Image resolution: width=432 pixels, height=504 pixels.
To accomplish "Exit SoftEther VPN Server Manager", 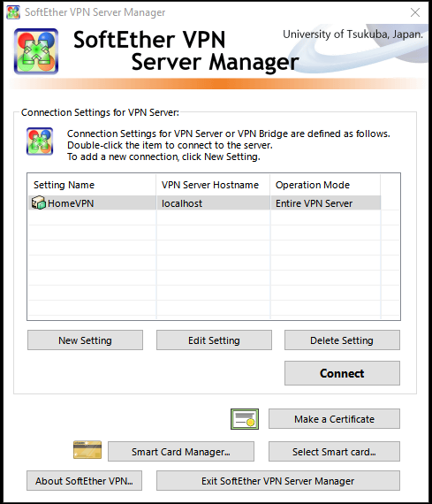I will tap(278, 481).
